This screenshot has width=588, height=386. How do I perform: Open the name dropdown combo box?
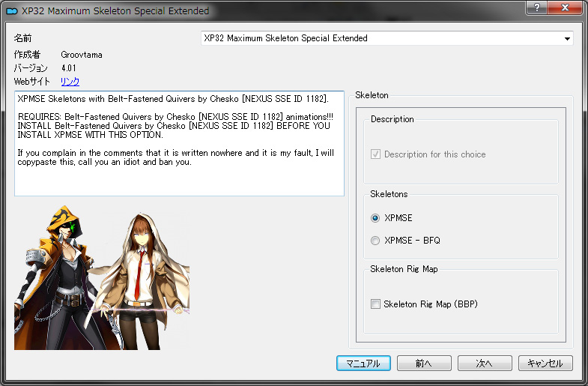(x=387, y=38)
